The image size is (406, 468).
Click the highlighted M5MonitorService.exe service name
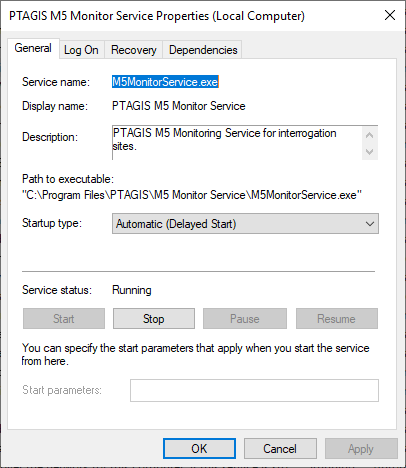pyautogui.click(x=165, y=82)
